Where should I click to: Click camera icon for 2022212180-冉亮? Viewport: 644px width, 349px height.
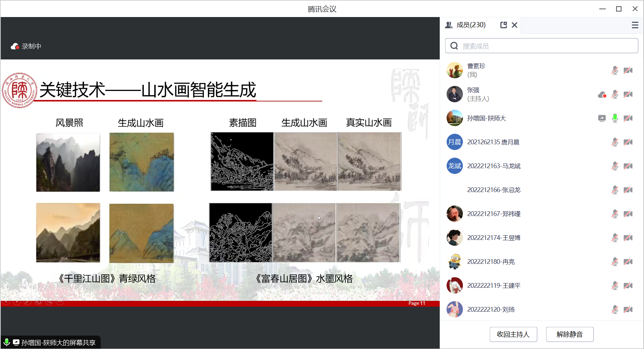628,262
